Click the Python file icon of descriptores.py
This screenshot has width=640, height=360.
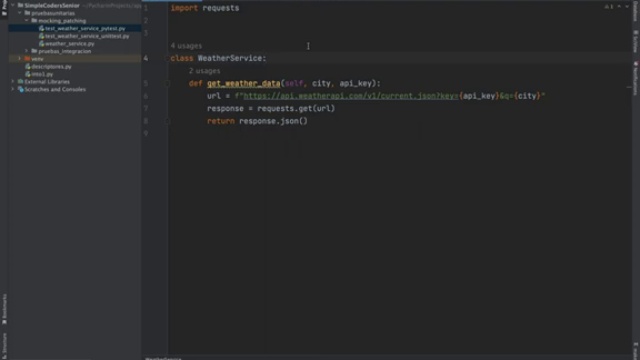click(x=28, y=67)
